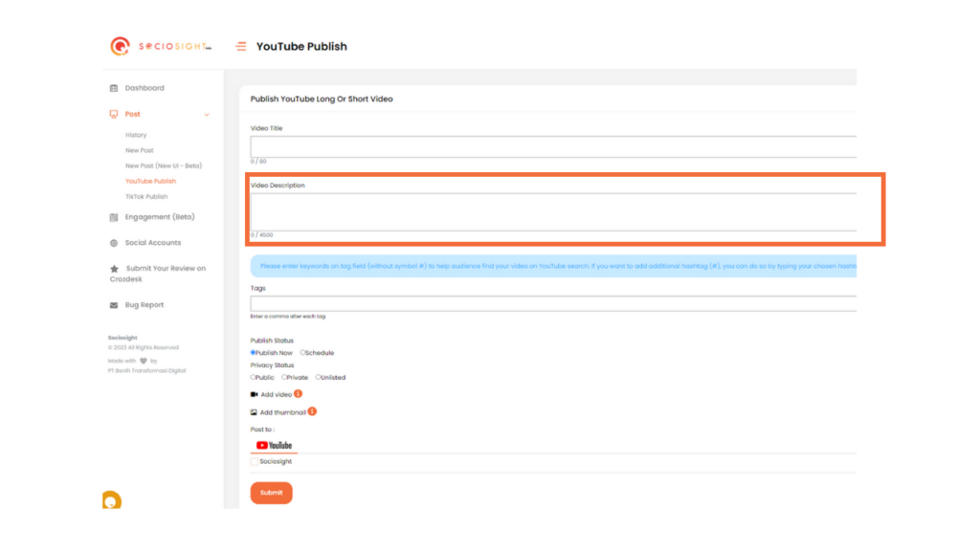
Task: Collapse the Post menu chevron
Action: pos(207,115)
